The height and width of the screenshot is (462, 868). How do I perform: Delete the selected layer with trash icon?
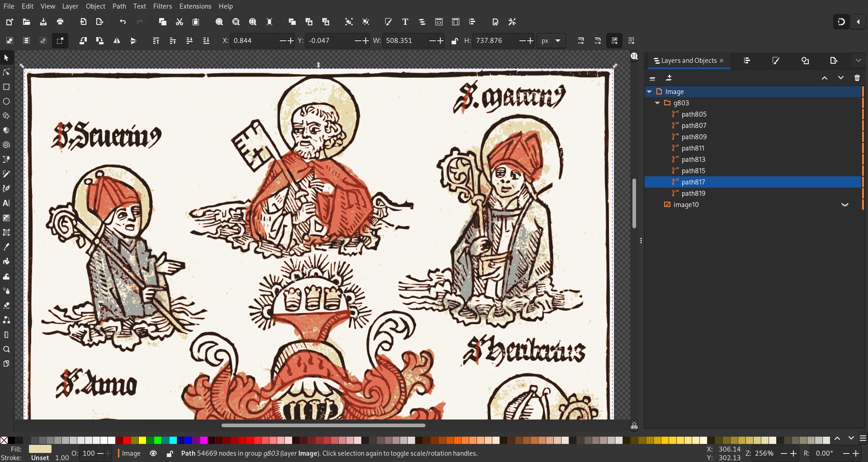point(857,78)
